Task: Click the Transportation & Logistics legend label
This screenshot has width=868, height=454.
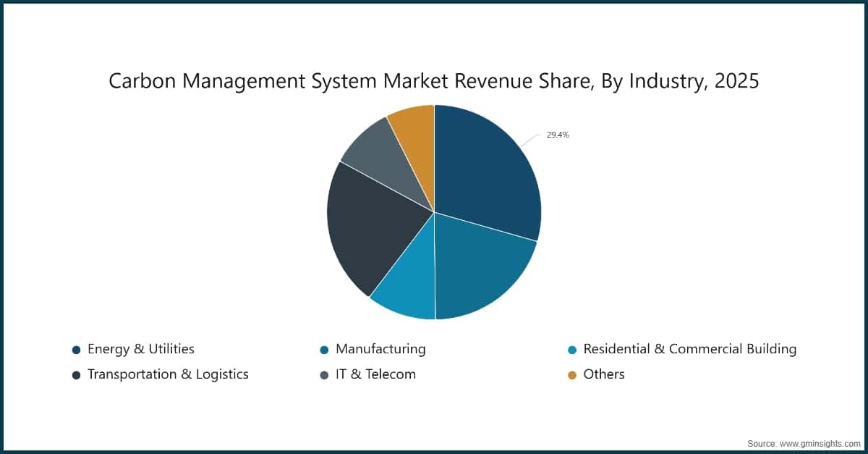Action: coord(168,374)
